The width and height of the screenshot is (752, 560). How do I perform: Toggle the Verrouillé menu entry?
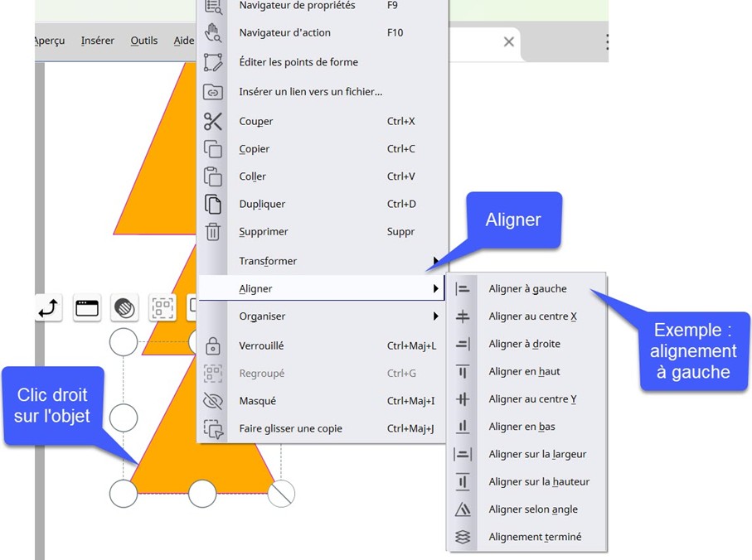pyautogui.click(x=323, y=346)
